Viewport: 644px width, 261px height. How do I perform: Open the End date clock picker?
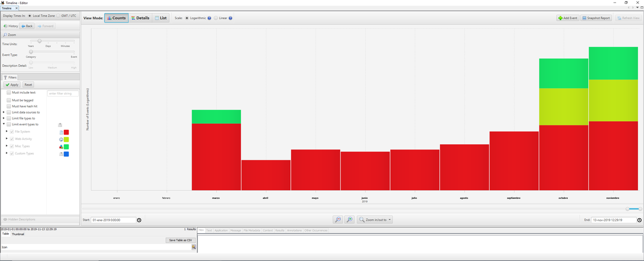pos(639,220)
